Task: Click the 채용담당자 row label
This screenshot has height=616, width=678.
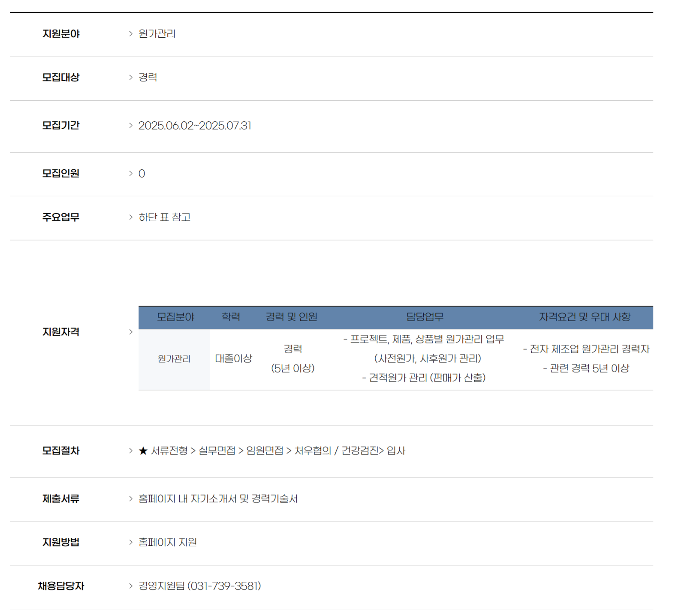Action: (61, 586)
